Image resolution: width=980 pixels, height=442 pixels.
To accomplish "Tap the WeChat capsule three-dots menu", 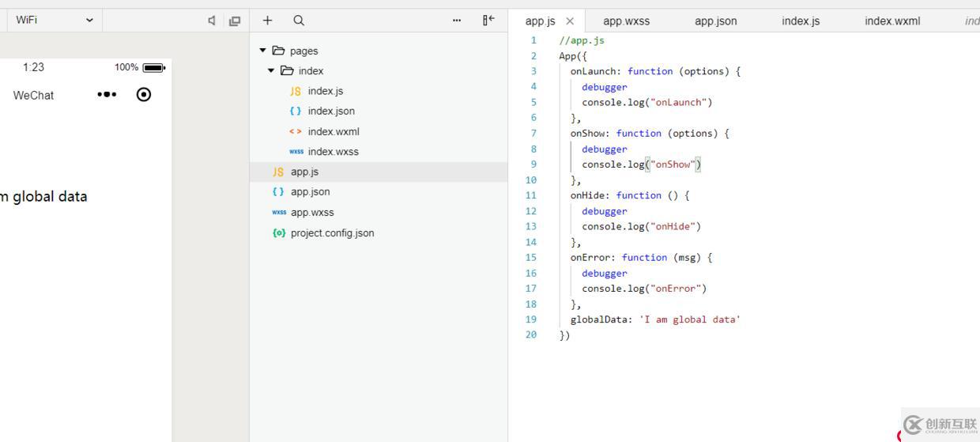I will click(107, 95).
